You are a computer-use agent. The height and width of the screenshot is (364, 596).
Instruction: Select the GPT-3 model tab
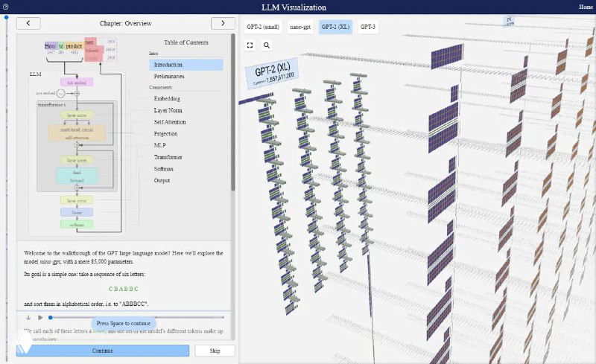pos(367,27)
